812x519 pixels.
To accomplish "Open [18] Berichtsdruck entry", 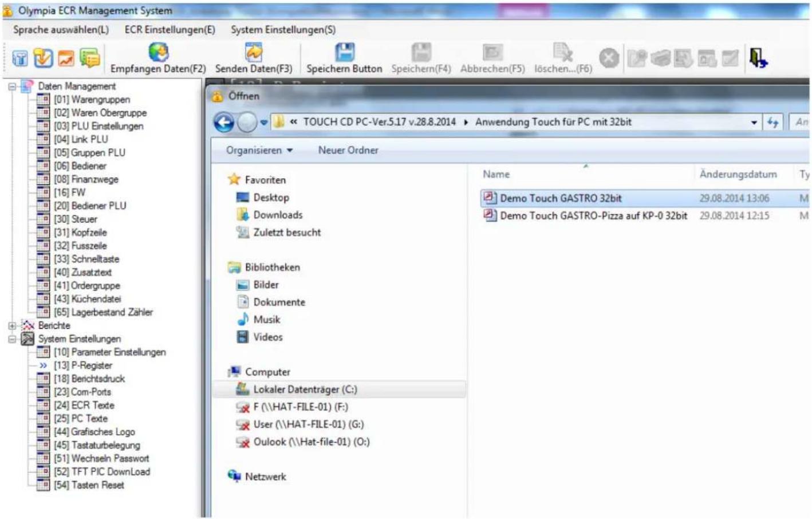I will click(89, 379).
